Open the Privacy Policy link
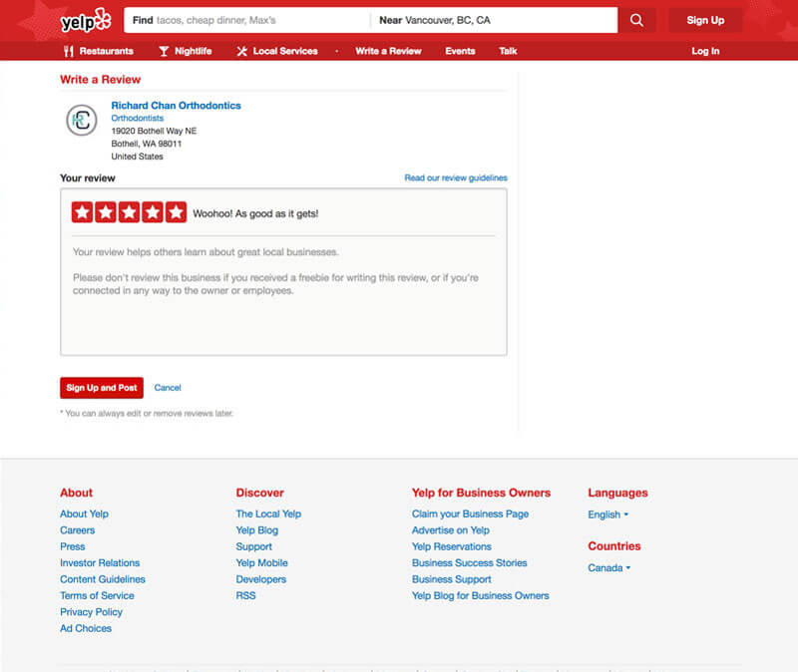The height and width of the screenshot is (672, 798). point(91,612)
